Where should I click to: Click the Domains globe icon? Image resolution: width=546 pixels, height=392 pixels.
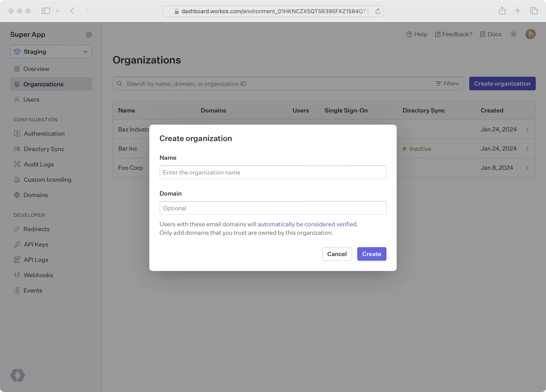(17, 195)
